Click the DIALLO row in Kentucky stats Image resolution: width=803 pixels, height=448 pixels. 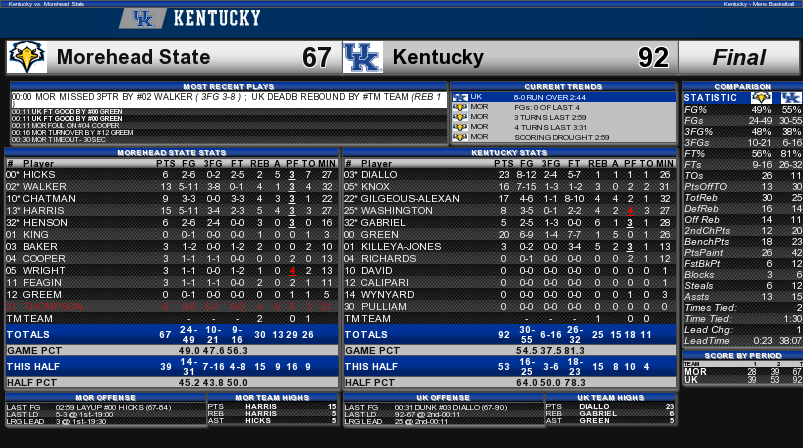coord(510,175)
